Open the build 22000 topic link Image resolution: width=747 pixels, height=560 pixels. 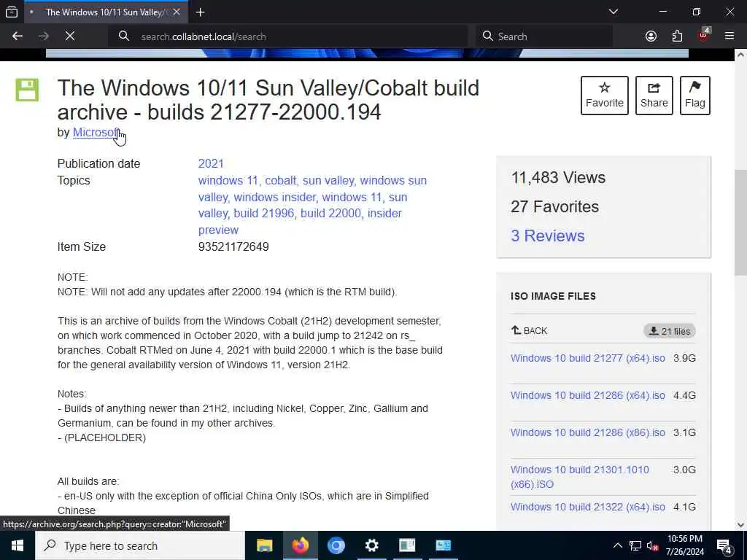click(x=330, y=214)
